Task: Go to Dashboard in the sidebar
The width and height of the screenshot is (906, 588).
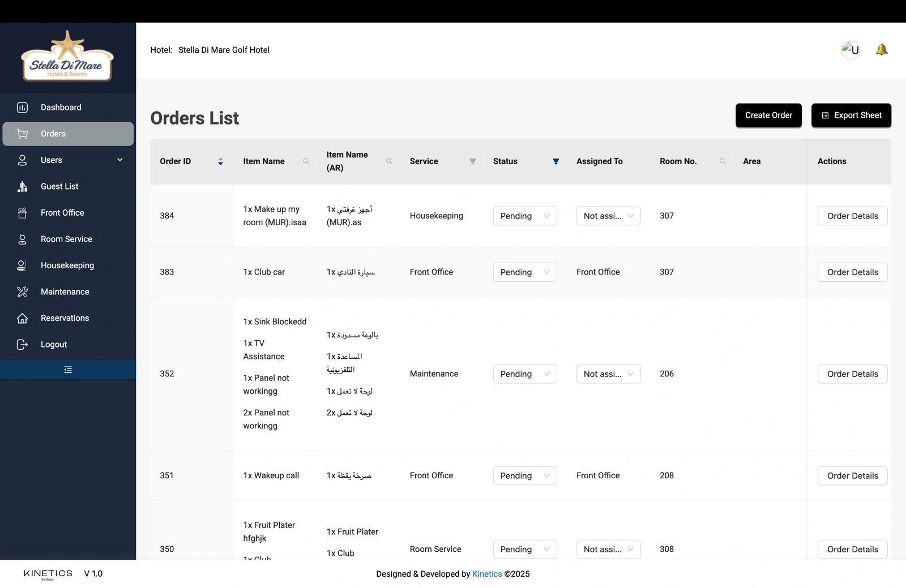Action: coord(61,108)
